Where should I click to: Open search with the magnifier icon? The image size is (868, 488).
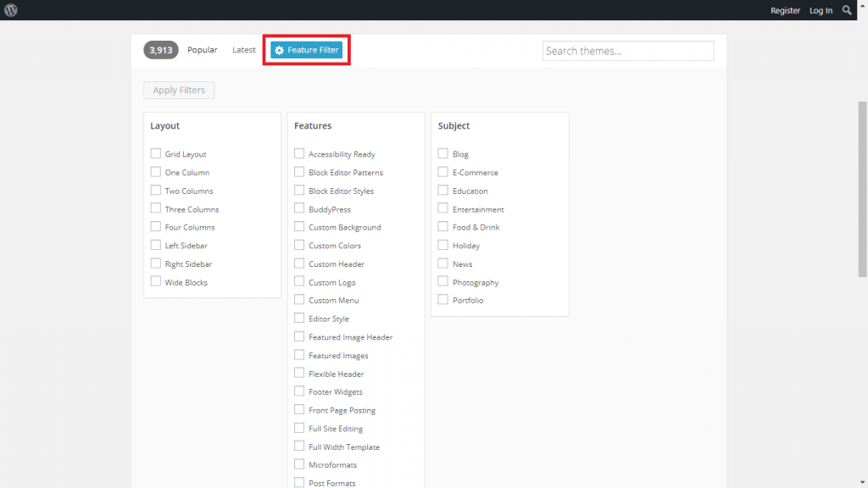(847, 10)
